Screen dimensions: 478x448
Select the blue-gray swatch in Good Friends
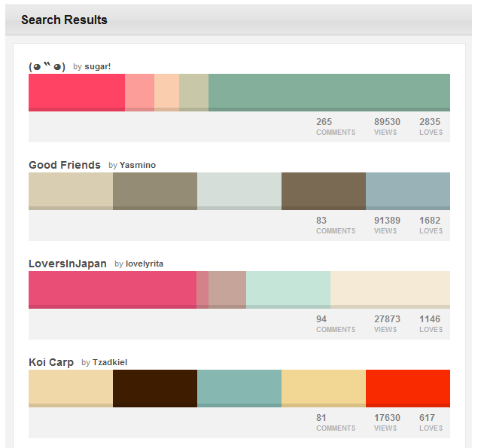click(x=408, y=191)
